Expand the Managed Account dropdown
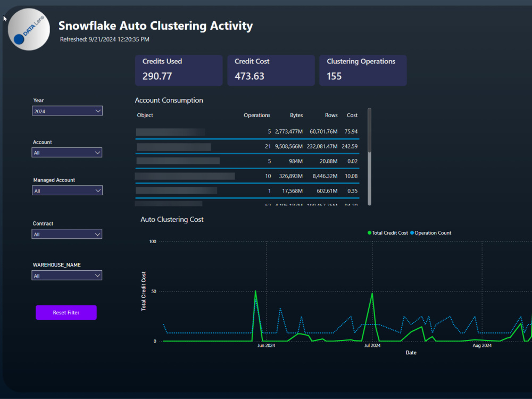The height and width of the screenshot is (399, 532). [x=67, y=190]
